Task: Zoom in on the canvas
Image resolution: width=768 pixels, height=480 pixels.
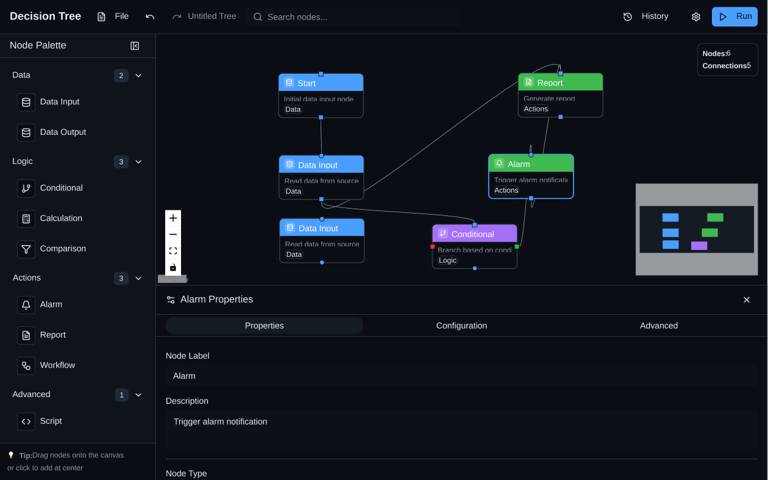Action: pyautogui.click(x=173, y=218)
